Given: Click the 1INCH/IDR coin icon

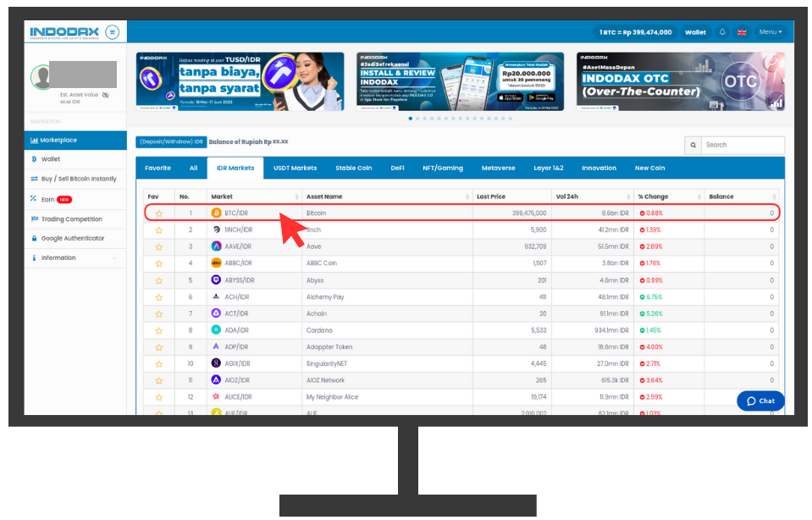Looking at the screenshot, I should tap(217, 230).
